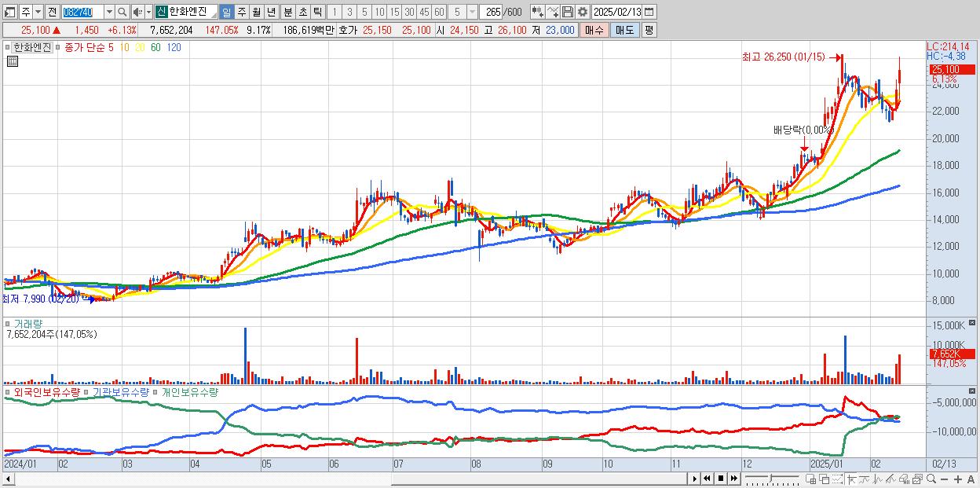
Task: Click the overlapping windows icon in bottom toolbar
Action: pos(825,479)
